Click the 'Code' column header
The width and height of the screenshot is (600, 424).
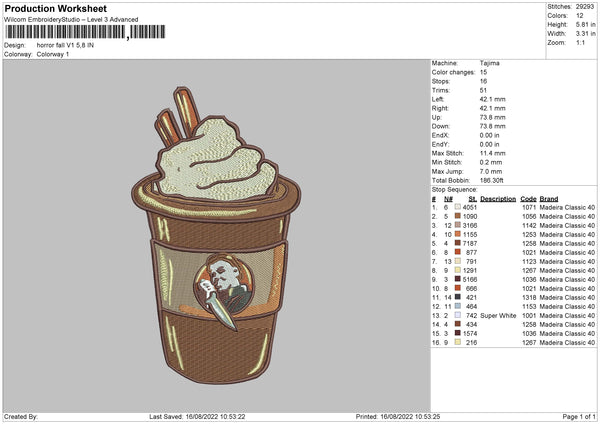coord(528,199)
